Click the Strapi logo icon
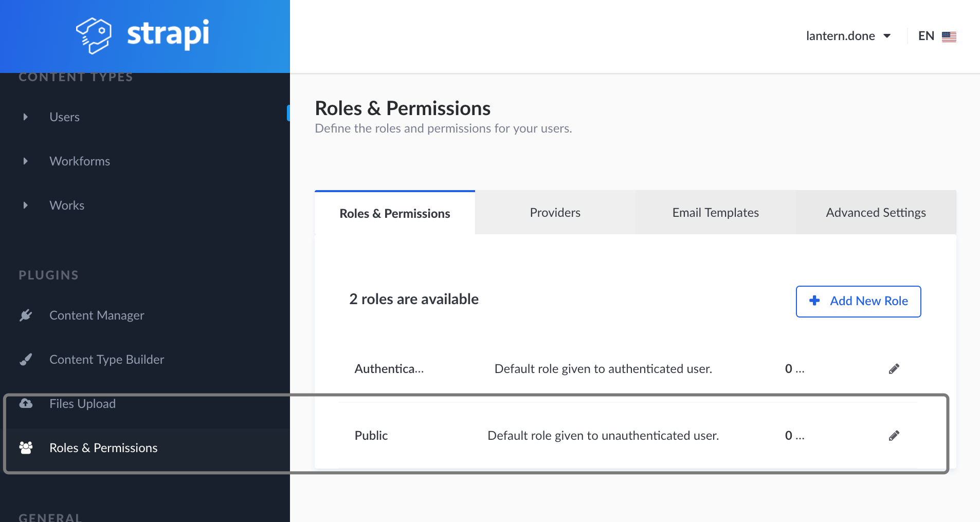The image size is (980, 522). pyautogui.click(x=94, y=35)
